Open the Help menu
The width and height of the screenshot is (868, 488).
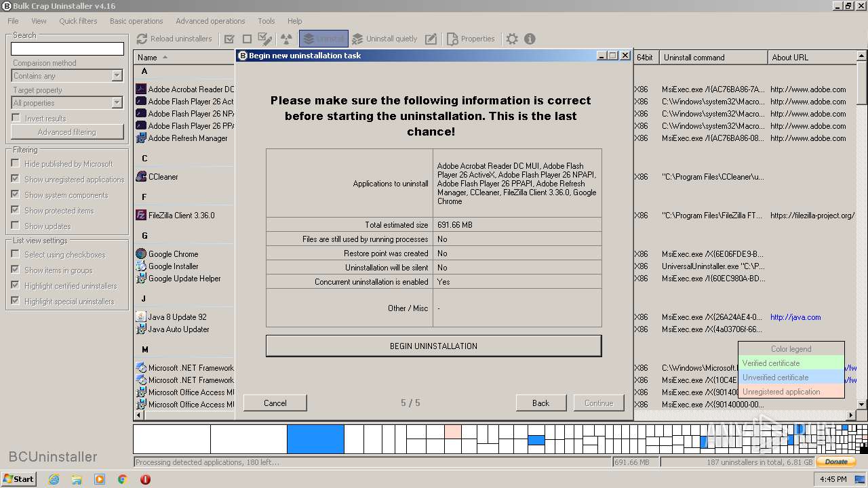point(294,21)
